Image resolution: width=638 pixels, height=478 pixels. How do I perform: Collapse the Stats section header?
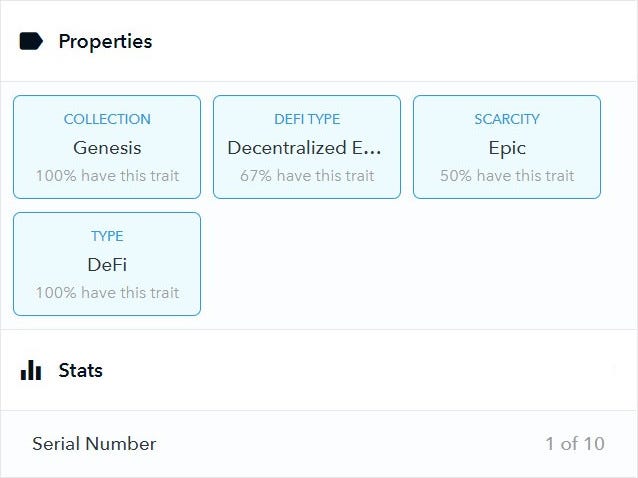(x=319, y=370)
